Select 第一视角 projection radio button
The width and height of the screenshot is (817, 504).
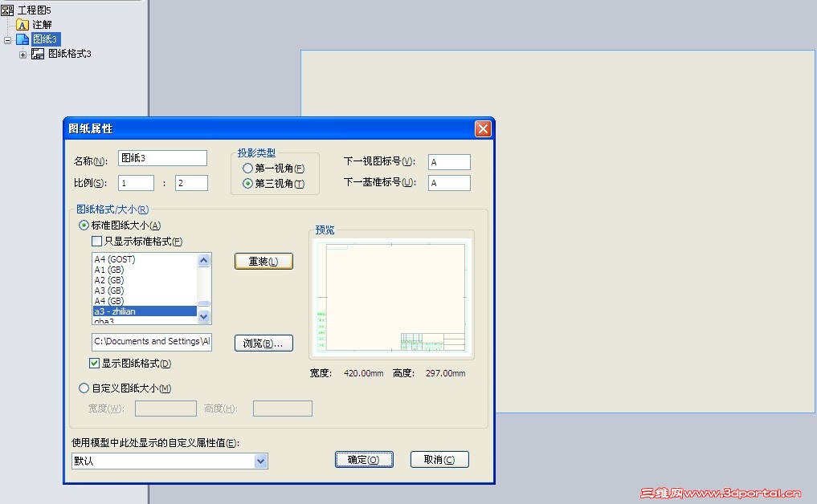(247, 169)
